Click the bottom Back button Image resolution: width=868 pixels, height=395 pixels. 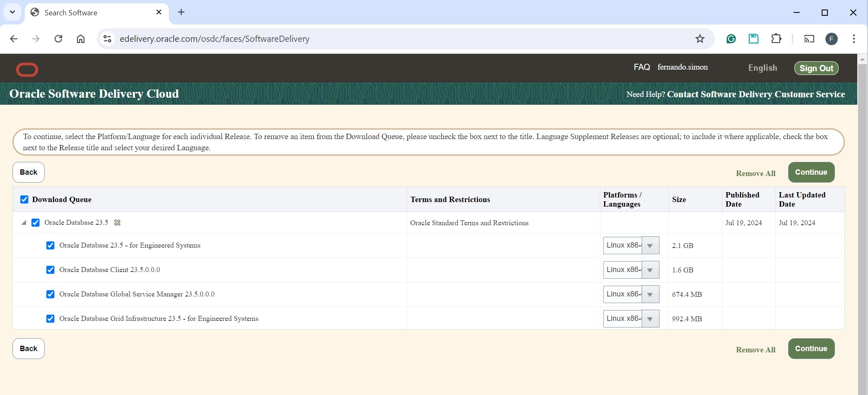[x=29, y=349]
